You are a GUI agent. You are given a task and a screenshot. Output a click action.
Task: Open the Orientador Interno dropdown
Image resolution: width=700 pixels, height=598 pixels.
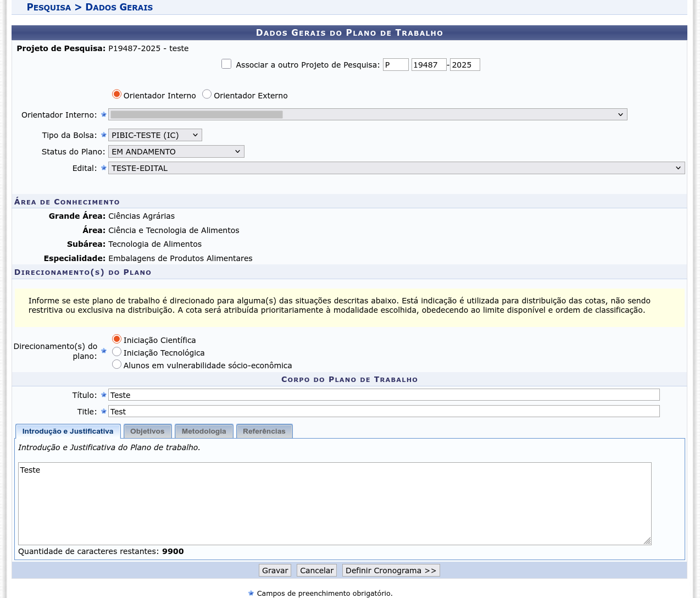(x=367, y=114)
